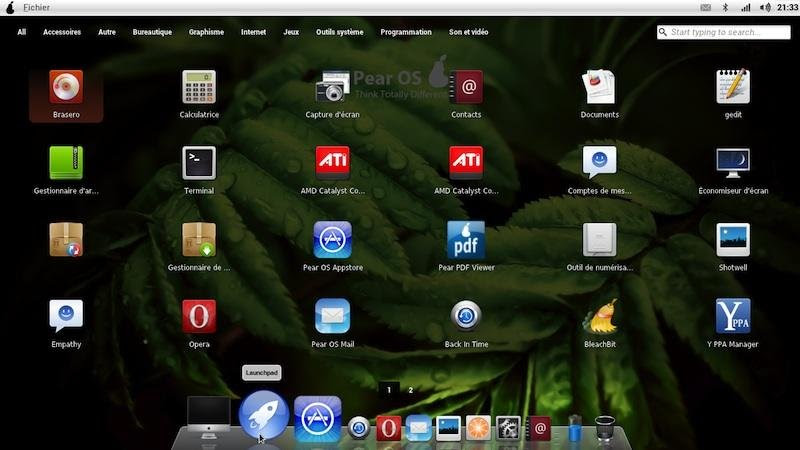Image resolution: width=800 pixels, height=450 pixels.
Task: Click the 21:33 clock
Action: coord(787,8)
